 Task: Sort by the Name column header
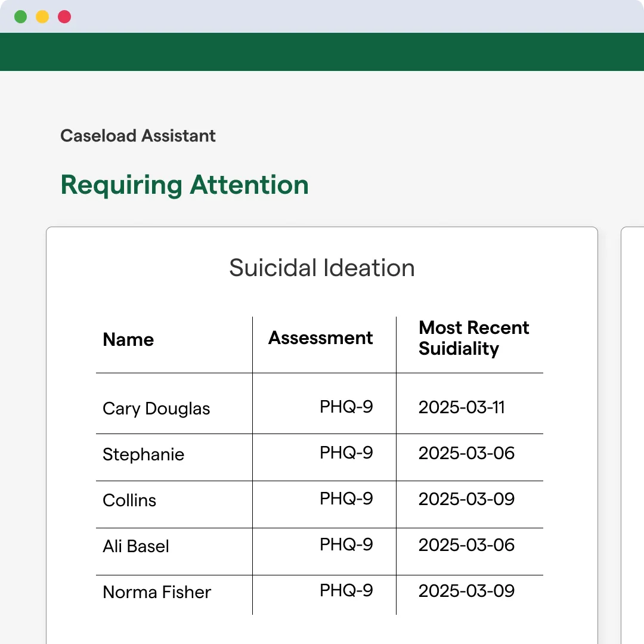point(128,340)
